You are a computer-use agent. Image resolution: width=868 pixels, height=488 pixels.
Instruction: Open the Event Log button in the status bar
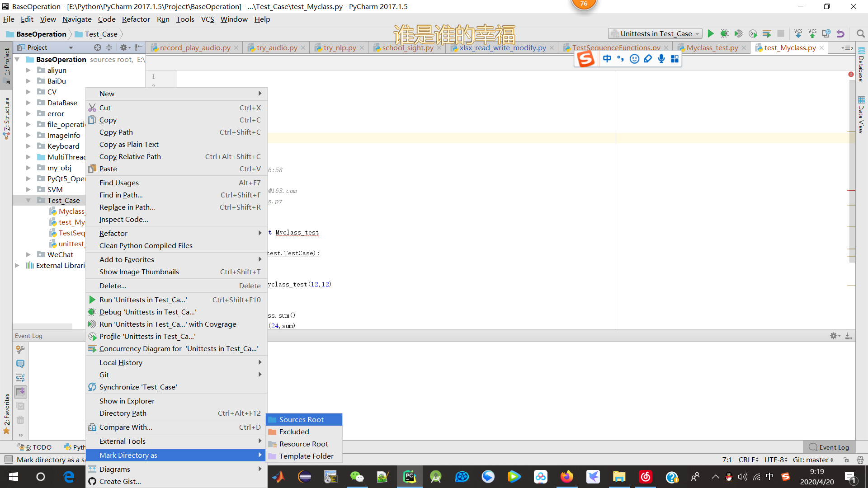coord(829,447)
